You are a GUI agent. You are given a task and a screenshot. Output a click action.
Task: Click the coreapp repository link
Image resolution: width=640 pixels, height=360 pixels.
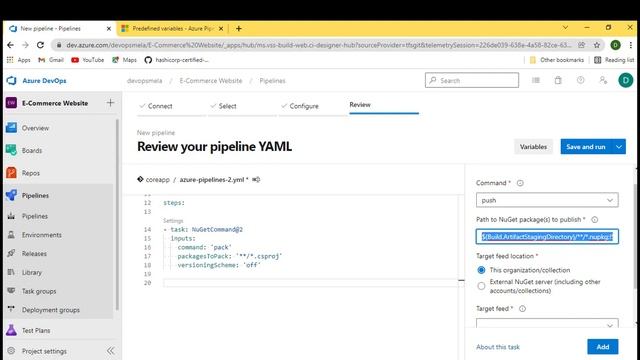point(158,180)
